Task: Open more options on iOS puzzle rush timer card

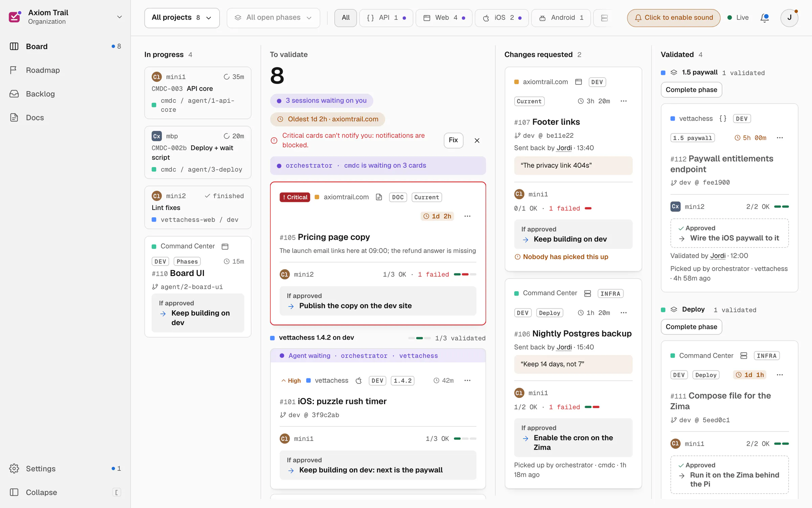Action: pyautogui.click(x=467, y=380)
